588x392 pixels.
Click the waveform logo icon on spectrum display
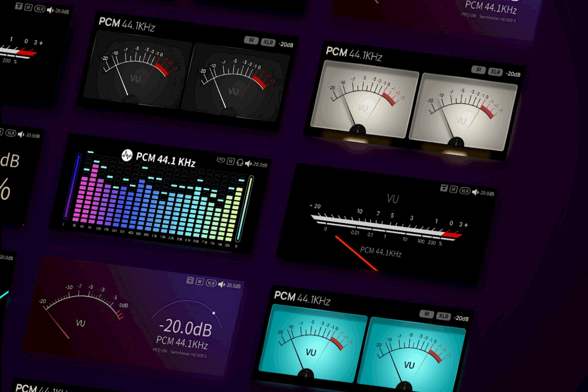[127, 155]
